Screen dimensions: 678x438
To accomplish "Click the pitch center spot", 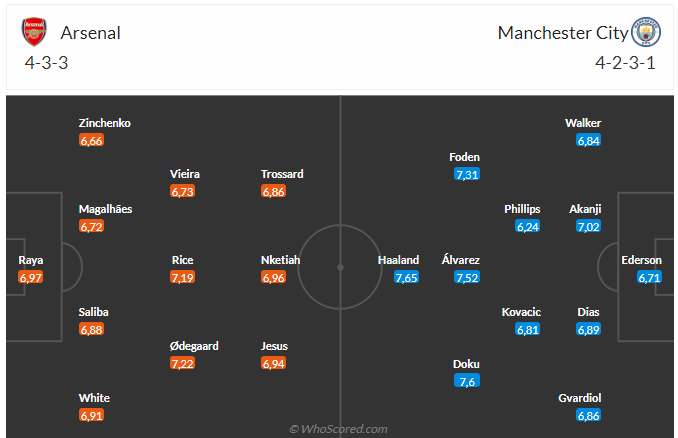I will tap(340, 268).
